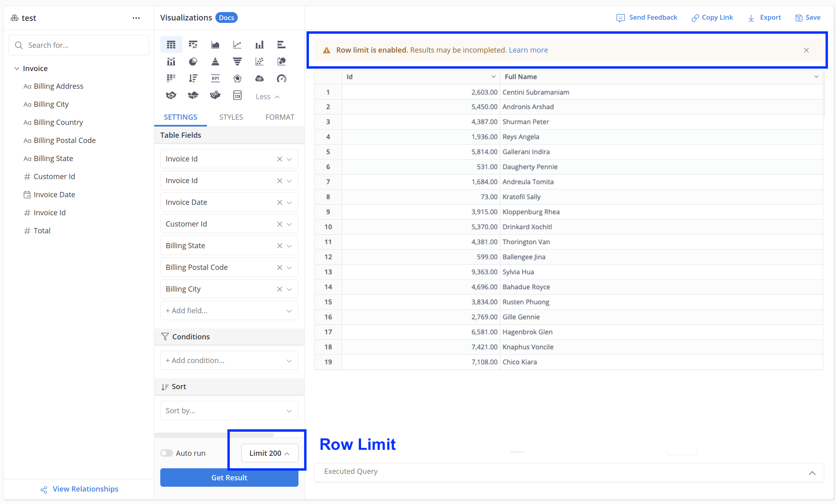The image size is (836, 504).
Task: Expand options for the Invoice Date table field
Action: tap(289, 202)
